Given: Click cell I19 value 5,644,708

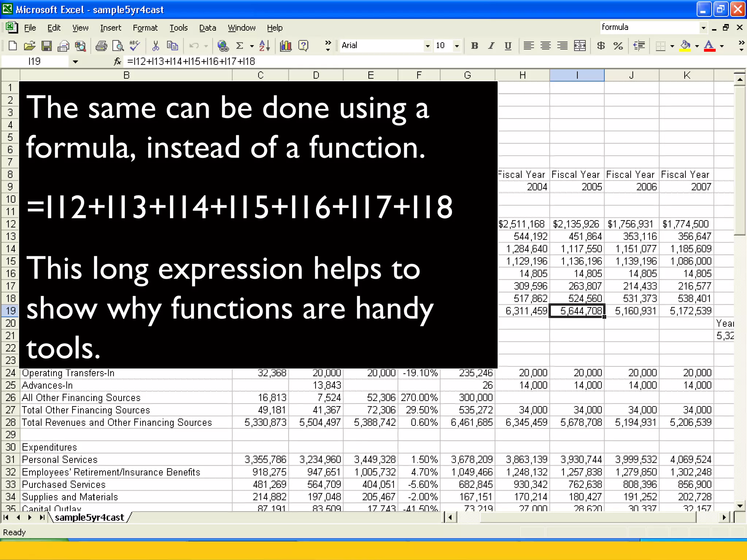Looking at the screenshot, I should [x=577, y=311].
